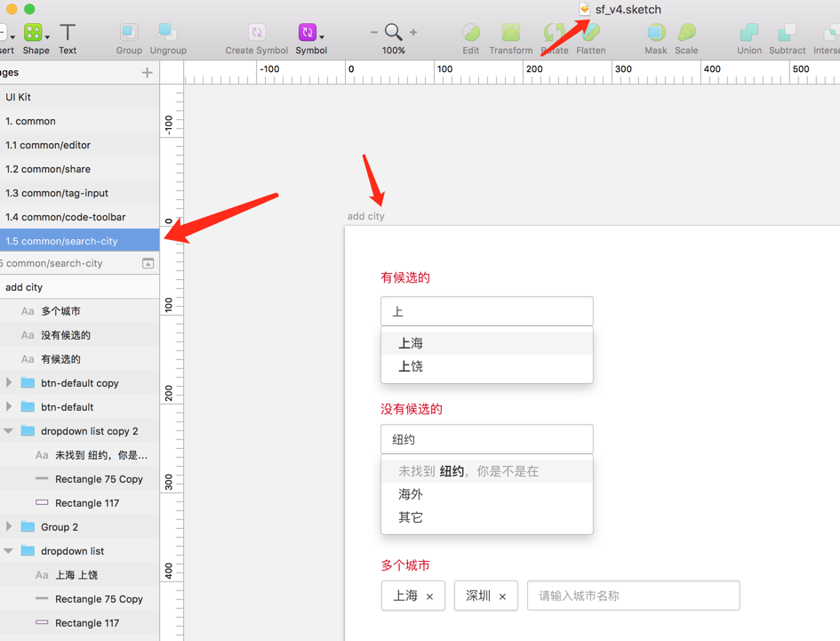
Task: Select the Text tool in toolbar
Action: [x=68, y=34]
